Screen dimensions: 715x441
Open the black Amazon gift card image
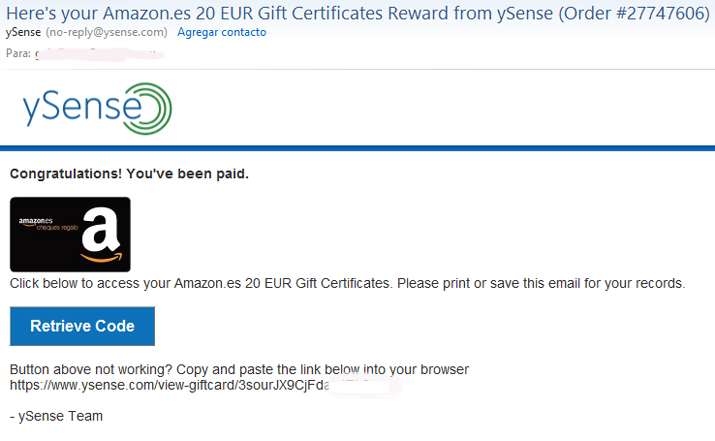(70, 235)
